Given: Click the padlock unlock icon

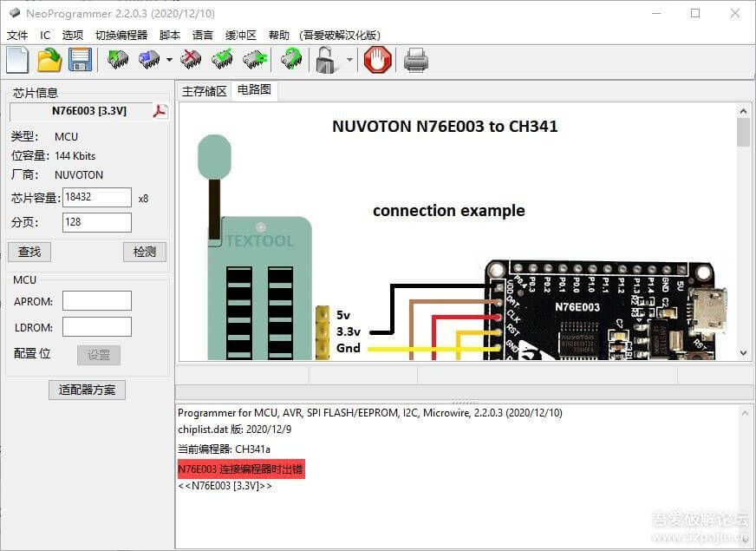Looking at the screenshot, I should 326,61.
